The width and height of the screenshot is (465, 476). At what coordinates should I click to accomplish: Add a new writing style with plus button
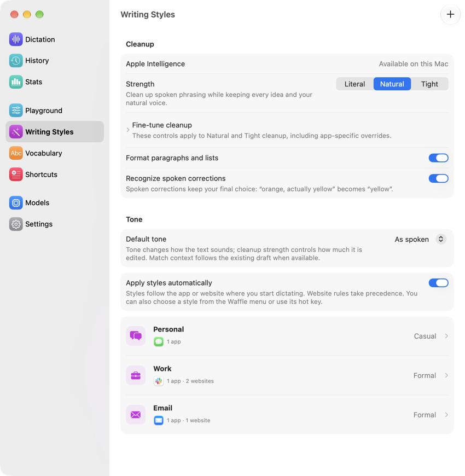tap(450, 14)
